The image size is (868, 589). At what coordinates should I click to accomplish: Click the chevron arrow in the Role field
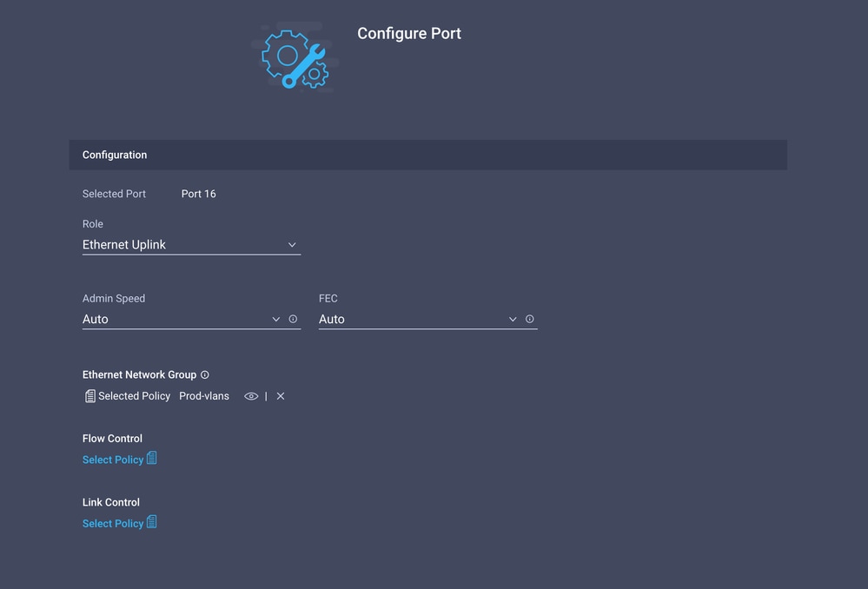pyautogui.click(x=292, y=245)
